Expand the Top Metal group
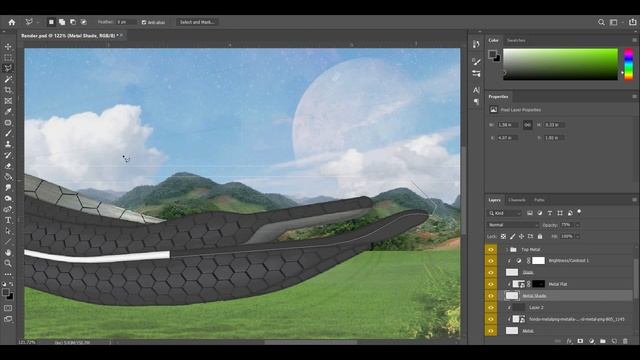640x360 pixels. 507,249
